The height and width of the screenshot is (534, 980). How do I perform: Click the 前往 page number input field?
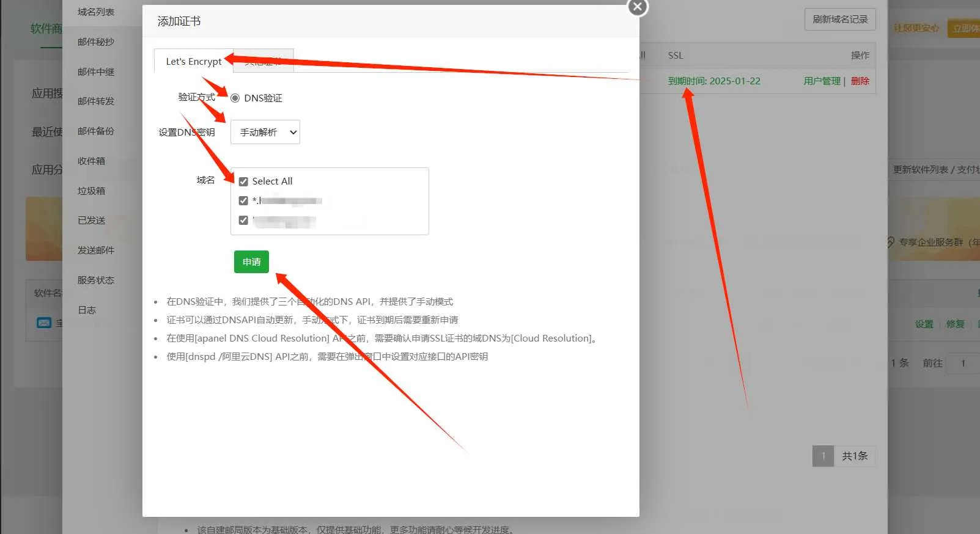(x=963, y=363)
